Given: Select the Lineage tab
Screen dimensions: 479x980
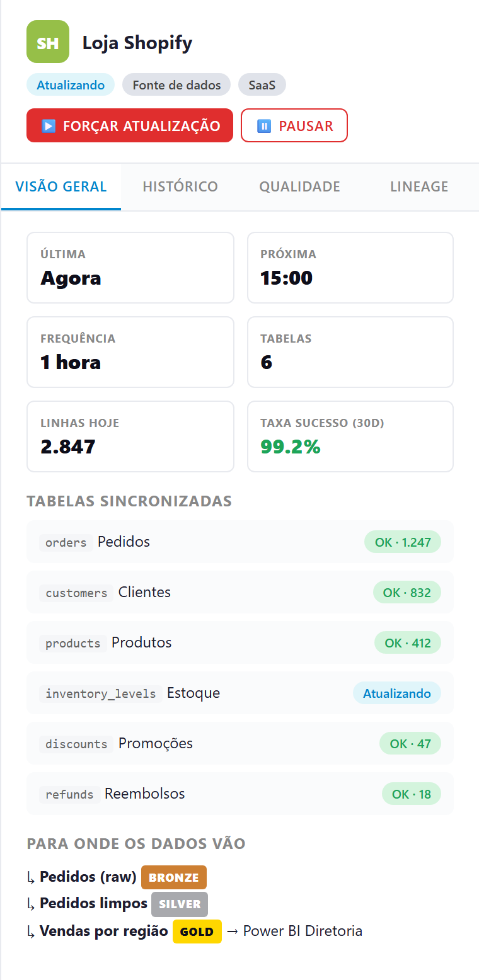Looking at the screenshot, I should click(x=419, y=186).
